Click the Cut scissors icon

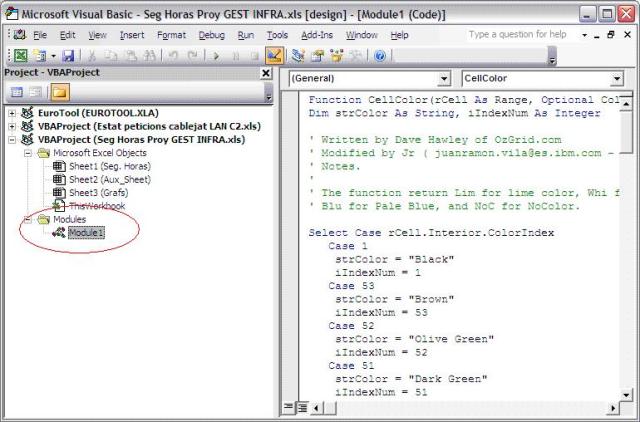92,55
